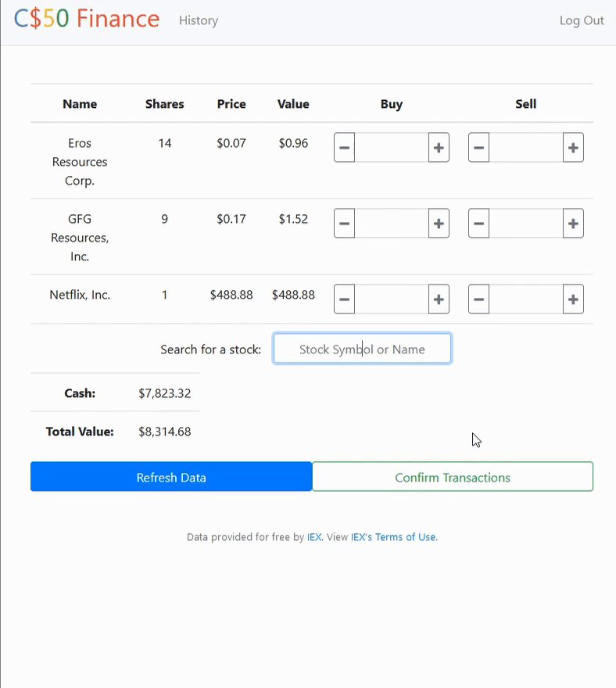Open the History page
616x688 pixels.
pyautogui.click(x=199, y=20)
